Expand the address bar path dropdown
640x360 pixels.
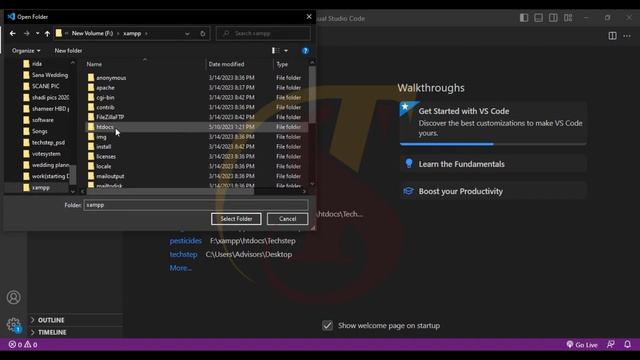[x=187, y=33]
